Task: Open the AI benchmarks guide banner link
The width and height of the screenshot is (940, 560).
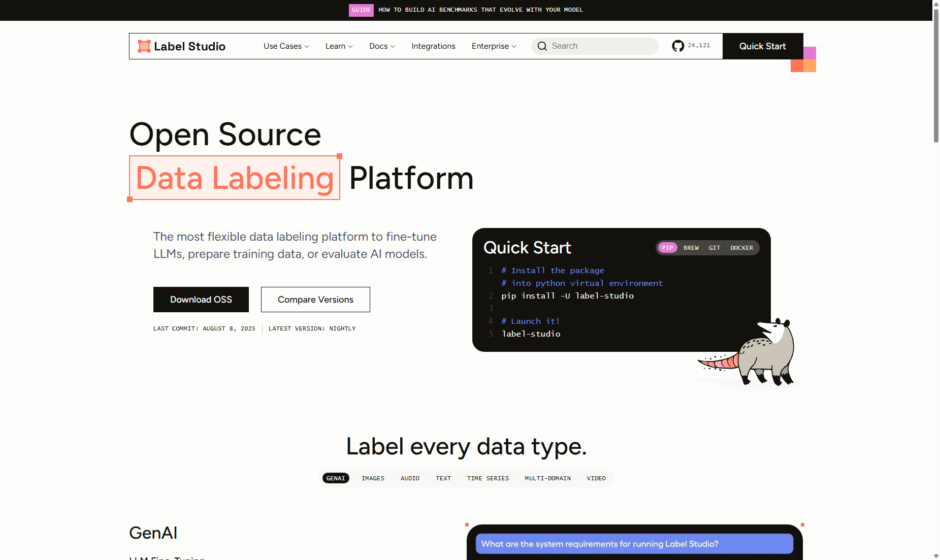Action: [x=480, y=10]
